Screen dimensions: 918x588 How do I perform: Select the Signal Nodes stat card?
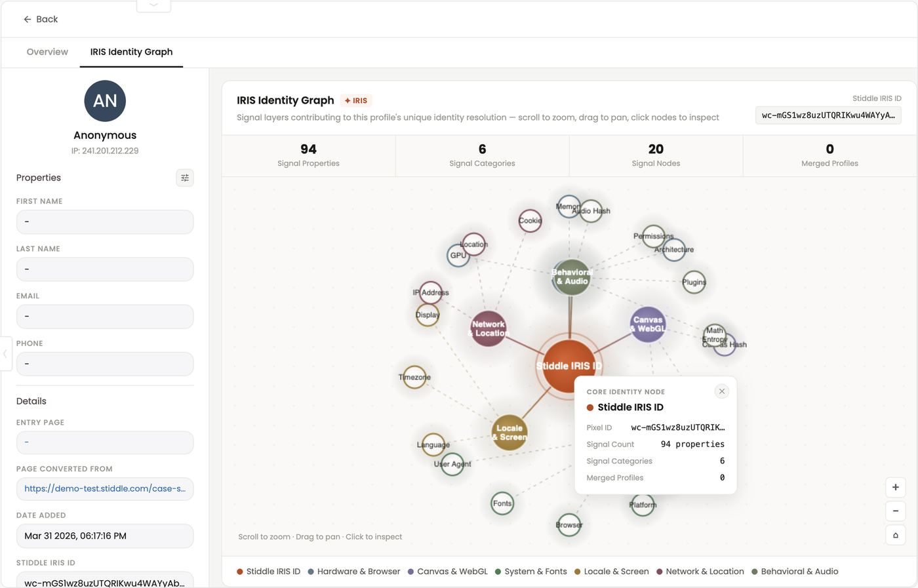(656, 155)
